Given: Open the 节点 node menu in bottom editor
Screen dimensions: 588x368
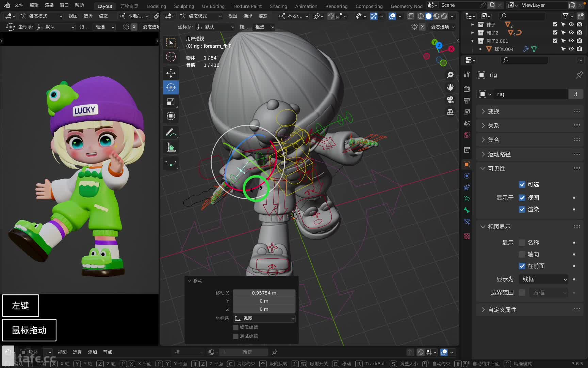Looking at the screenshot, I should (x=108, y=352).
